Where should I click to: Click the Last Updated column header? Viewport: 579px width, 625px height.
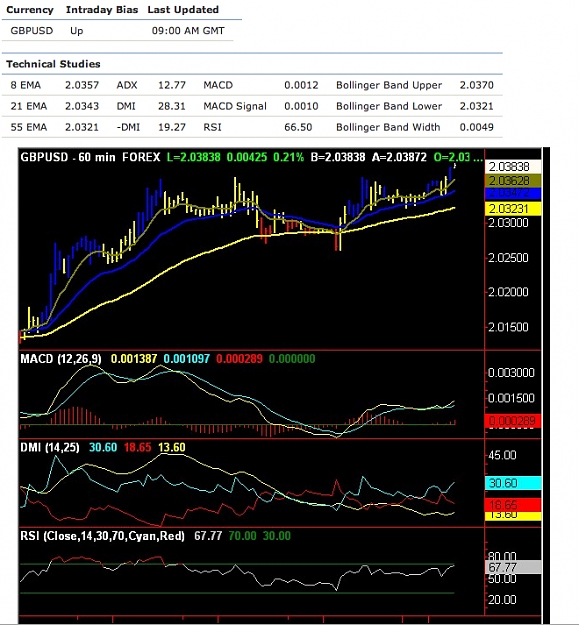183,10
